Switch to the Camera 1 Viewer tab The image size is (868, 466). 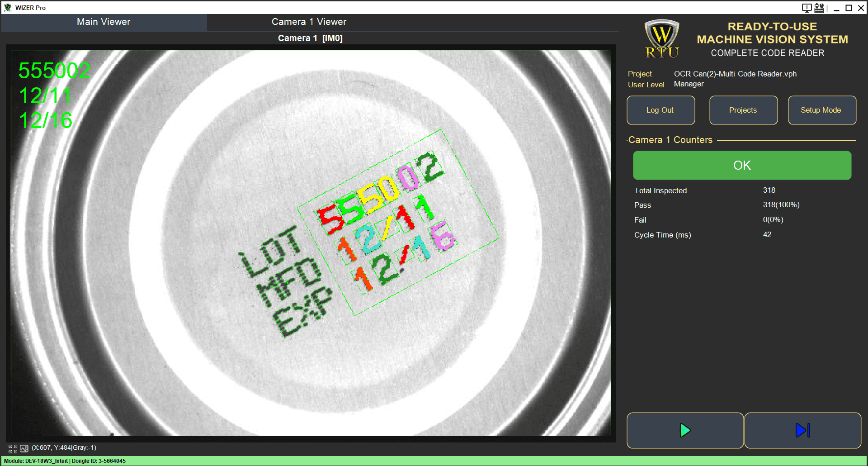coord(309,22)
